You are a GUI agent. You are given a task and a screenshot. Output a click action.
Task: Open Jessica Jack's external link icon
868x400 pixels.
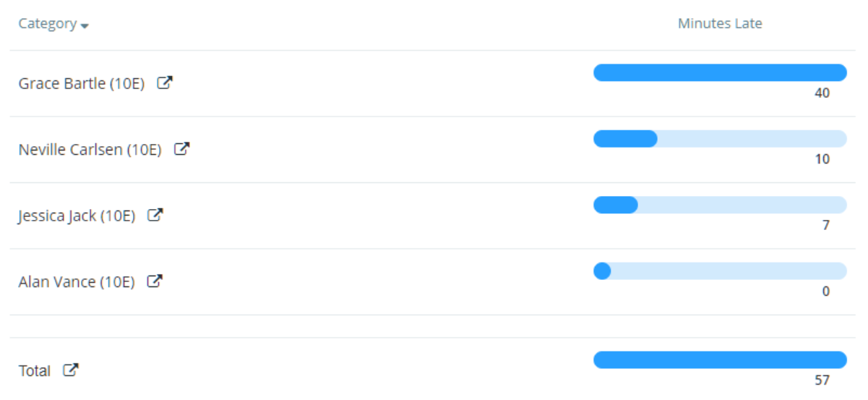[155, 215]
